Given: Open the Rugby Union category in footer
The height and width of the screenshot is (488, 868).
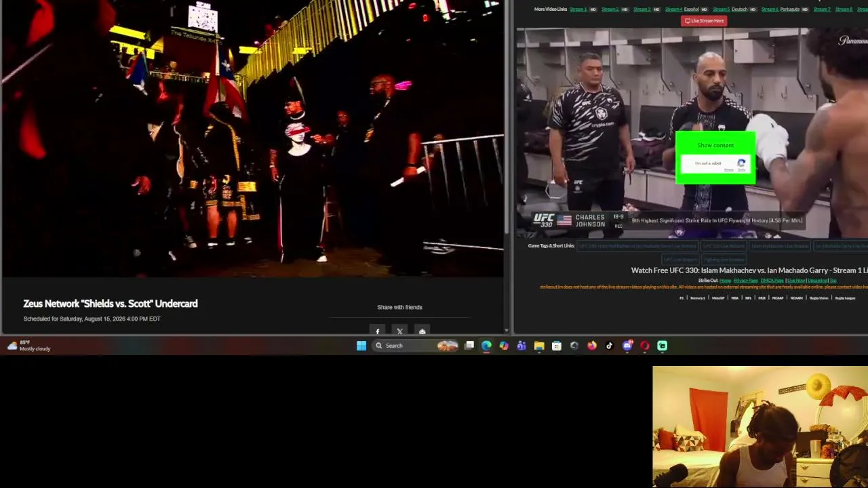Looking at the screenshot, I should pyautogui.click(x=818, y=298).
